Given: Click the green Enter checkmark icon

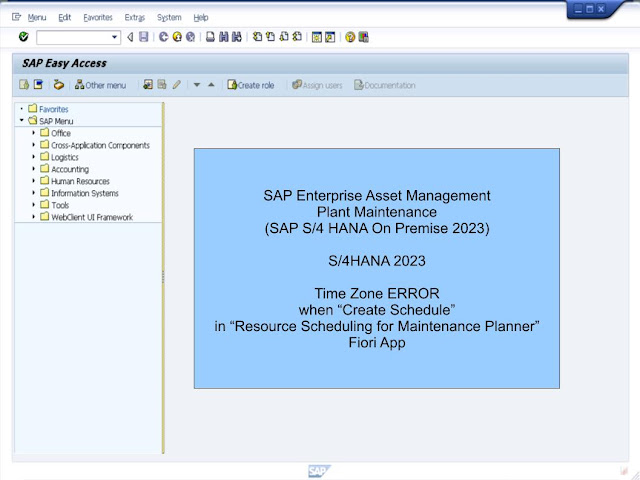Looking at the screenshot, I should [x=24, y=37].
